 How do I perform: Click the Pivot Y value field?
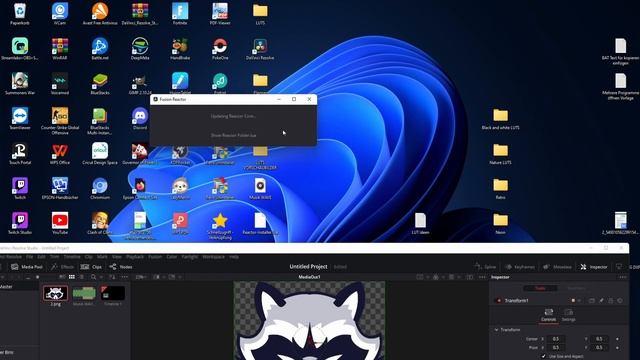[x=599, y=348]
